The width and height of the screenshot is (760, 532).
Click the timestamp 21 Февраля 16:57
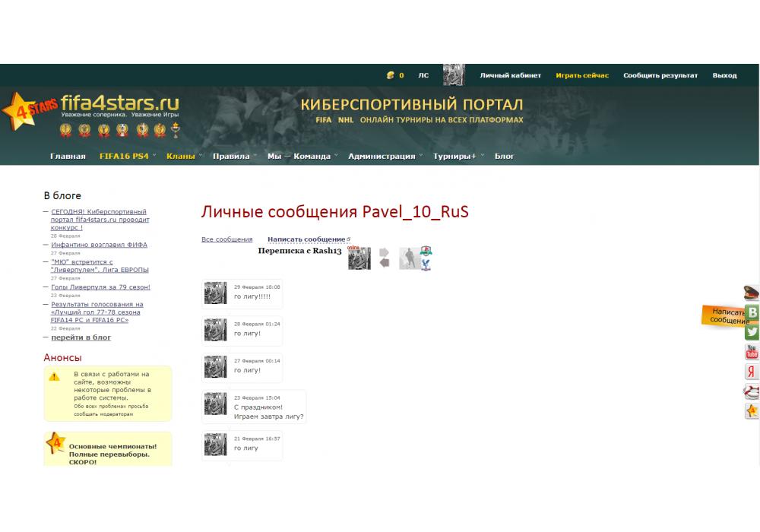point(257,439)
